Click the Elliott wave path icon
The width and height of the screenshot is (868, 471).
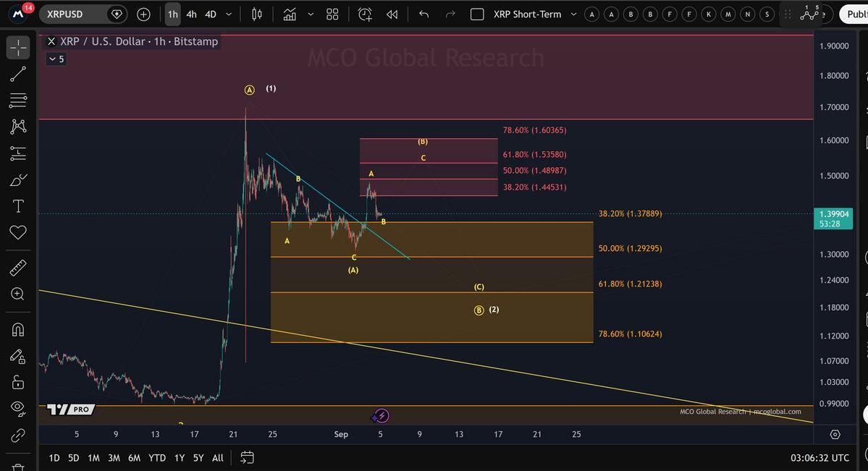pyautogui.click(x=809, y=14)
